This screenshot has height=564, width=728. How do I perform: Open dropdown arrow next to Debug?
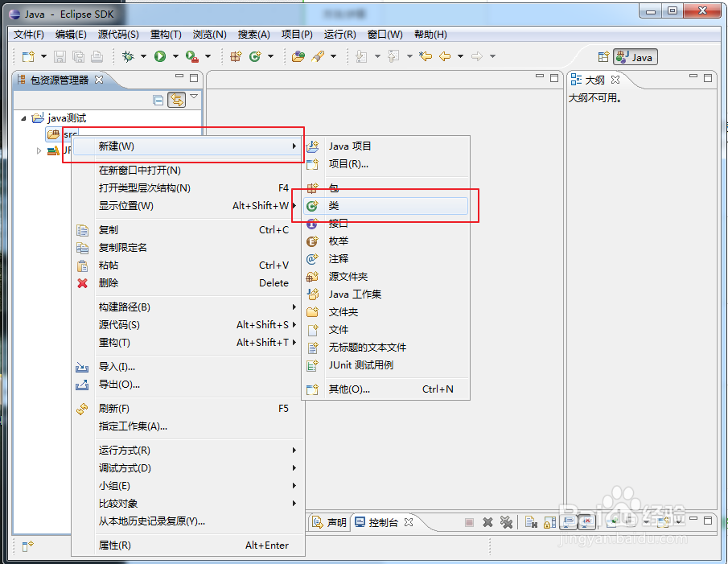tap(143, 56)
